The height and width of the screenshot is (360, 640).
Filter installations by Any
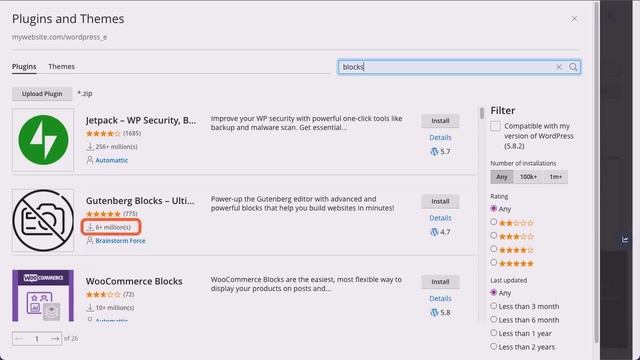click(502, 177)
